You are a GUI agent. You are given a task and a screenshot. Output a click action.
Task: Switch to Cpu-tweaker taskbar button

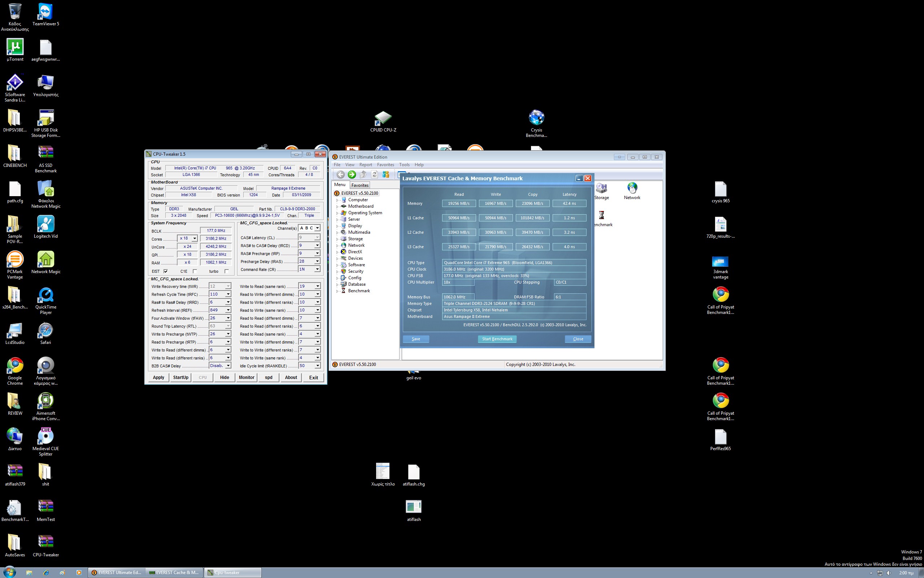click(232, 572)
